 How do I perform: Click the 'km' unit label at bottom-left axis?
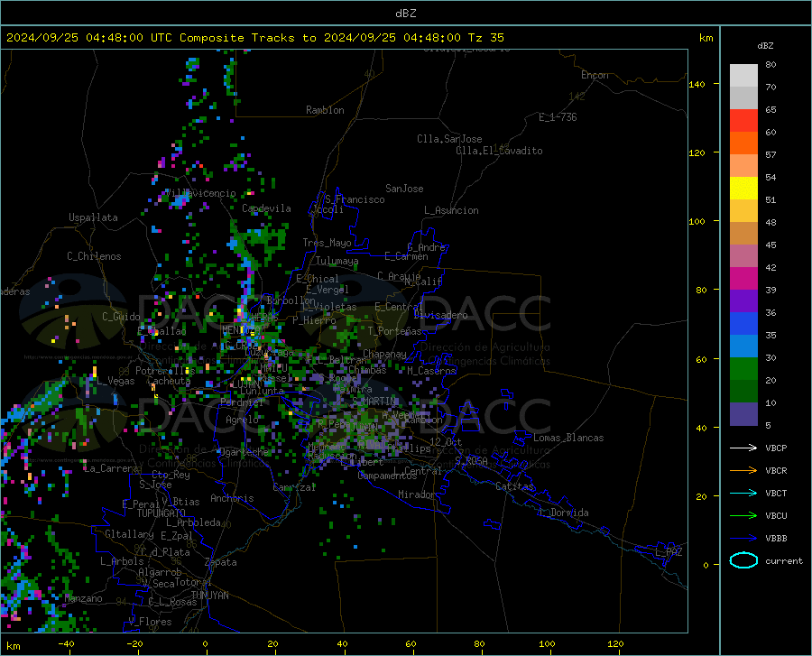13,646
